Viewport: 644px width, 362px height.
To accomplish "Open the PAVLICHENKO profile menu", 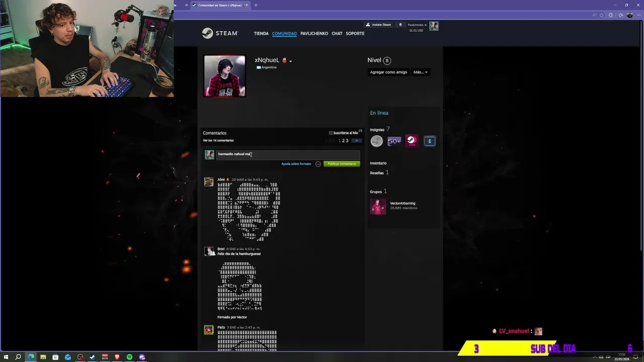I will (314, 34).
